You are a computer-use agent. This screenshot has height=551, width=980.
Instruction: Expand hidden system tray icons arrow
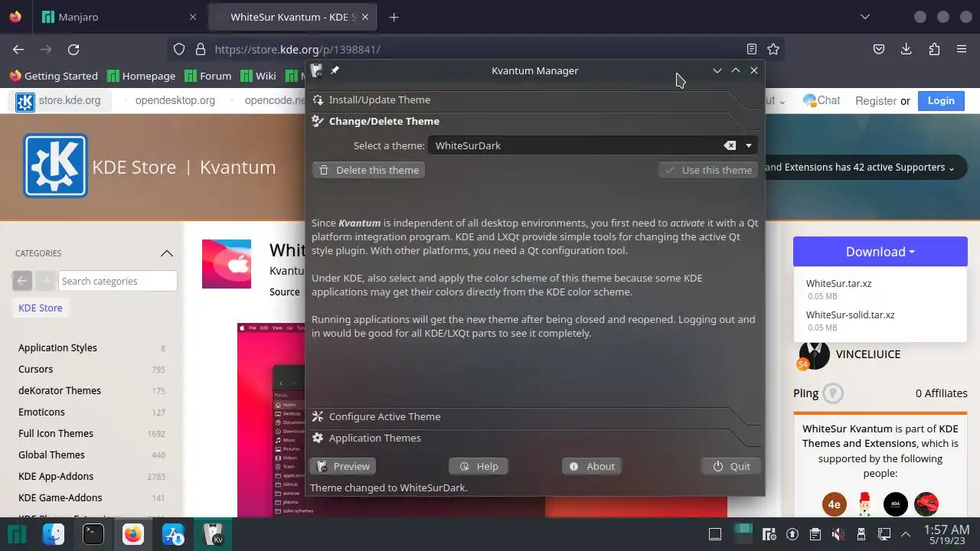pyautogui.click(x=906, y=534)
